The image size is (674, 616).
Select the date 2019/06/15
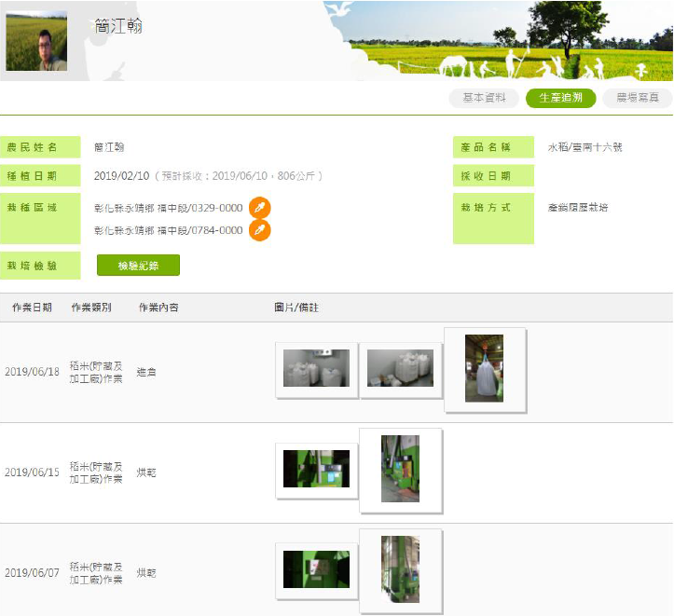coord(32,472)
